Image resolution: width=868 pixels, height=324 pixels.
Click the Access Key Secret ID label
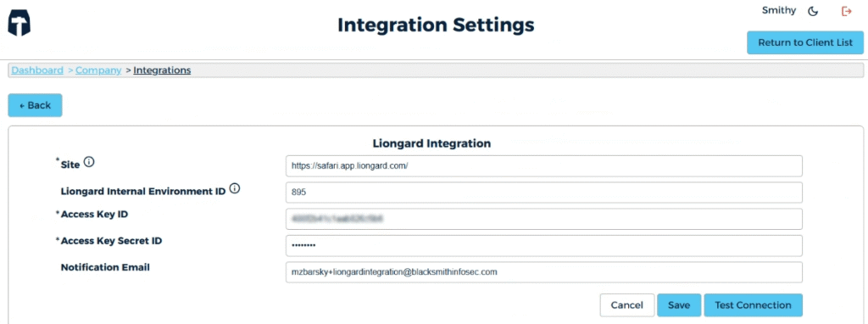pos(111,241)
